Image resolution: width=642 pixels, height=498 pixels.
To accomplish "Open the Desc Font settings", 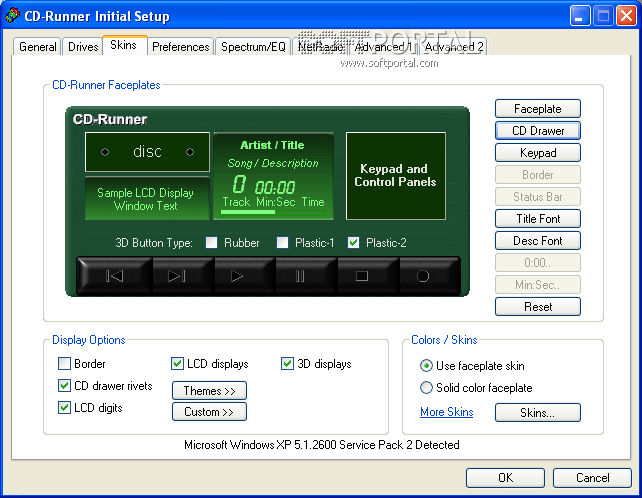I will (538, 241).
